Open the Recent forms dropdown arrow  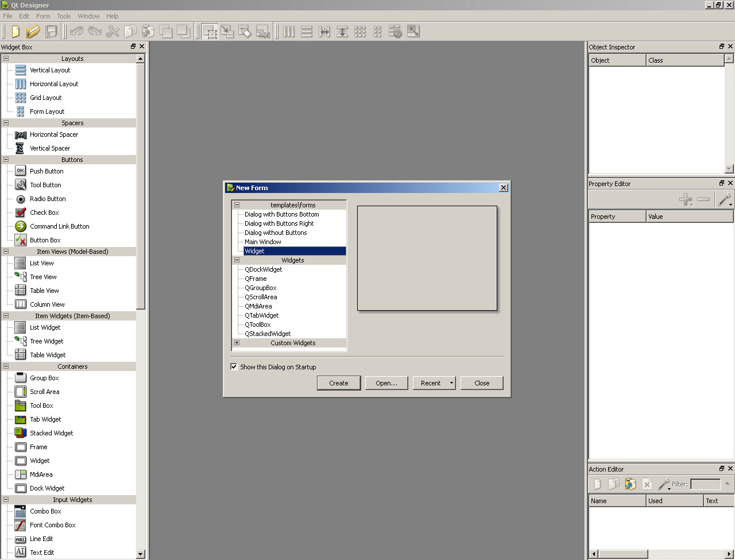(x=451, y=383)
